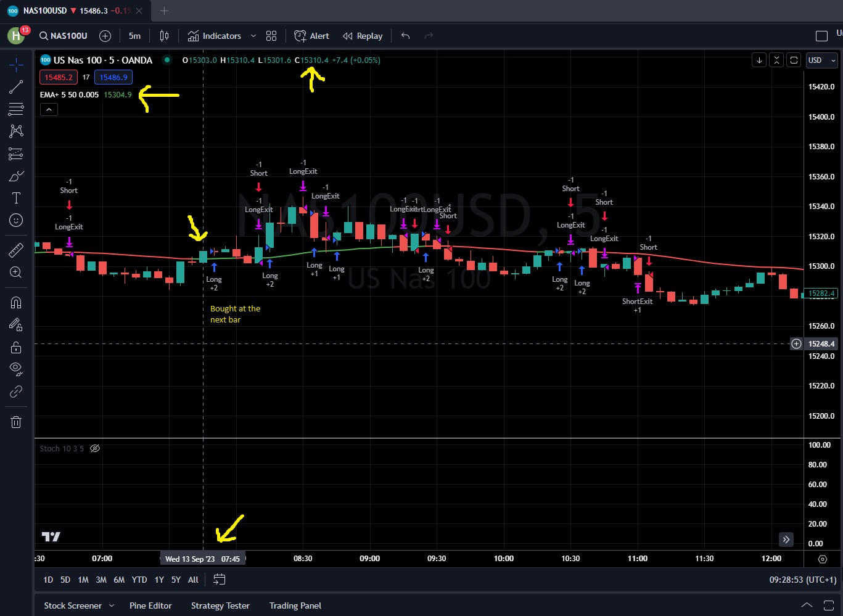
Task: Open the layout setup square icon
Action: point(821,36)
